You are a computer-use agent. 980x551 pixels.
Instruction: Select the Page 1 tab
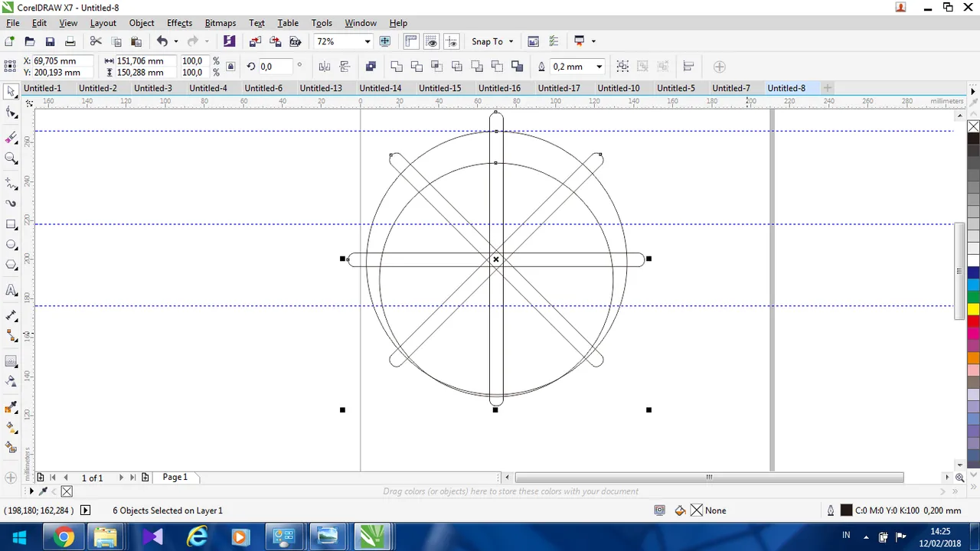point(175,477)
